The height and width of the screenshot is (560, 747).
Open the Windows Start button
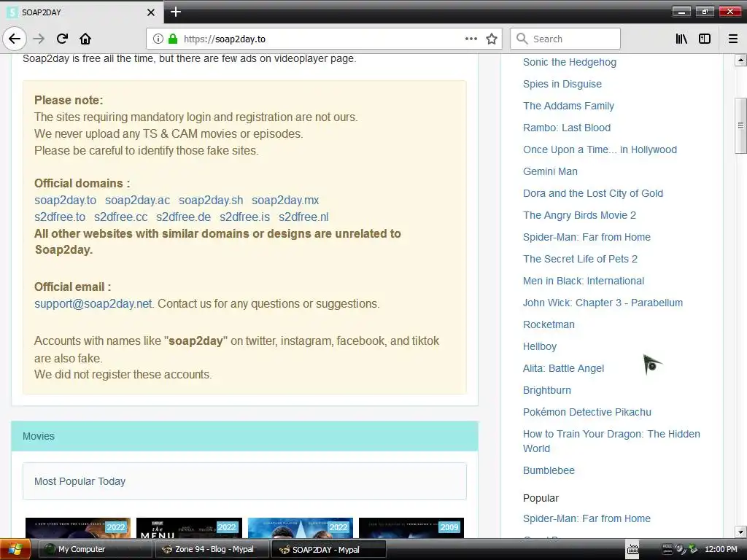click(15, 549)
